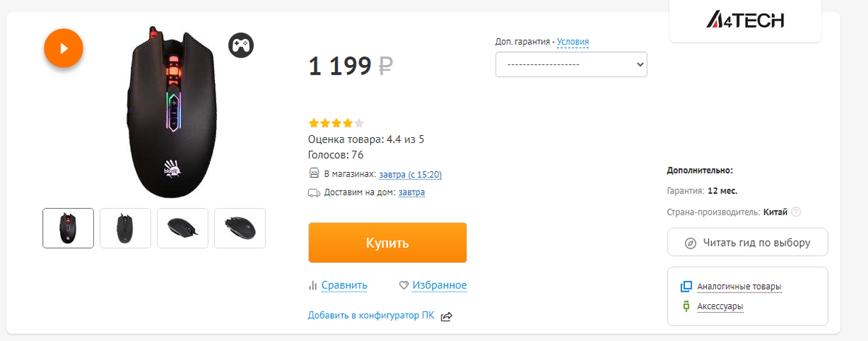Viewport: 868px width, 341px height.
Task: Open the Читать гид по выбору button
Action: (747, 243)
